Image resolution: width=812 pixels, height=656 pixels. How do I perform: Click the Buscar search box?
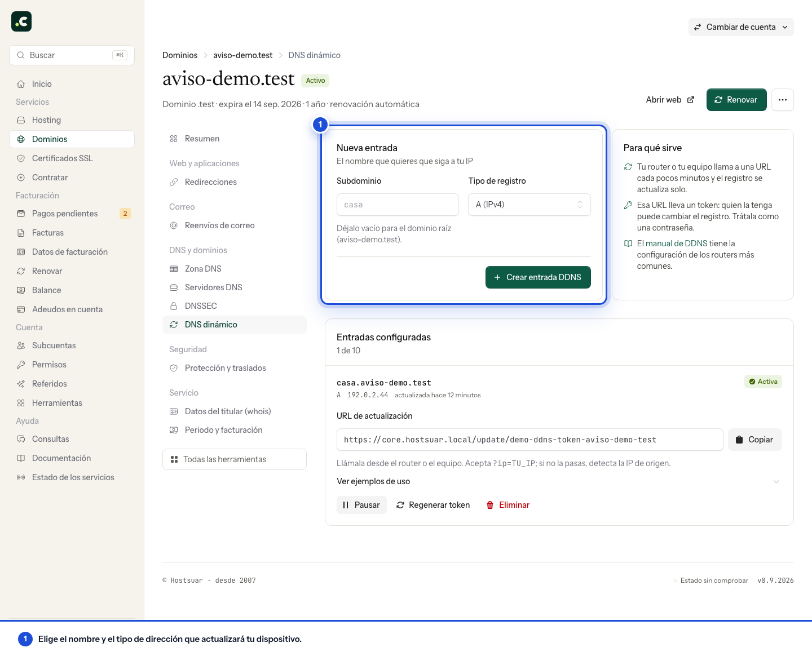72,55
